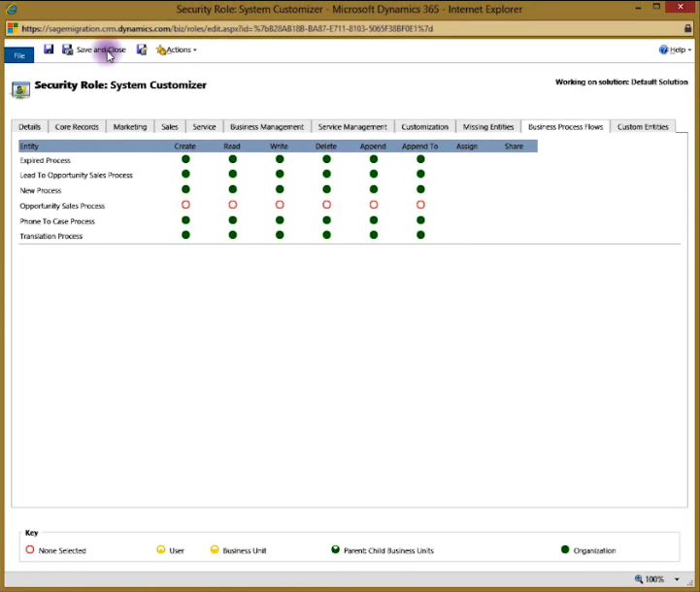Switch to the Service tab
Image resolution: width=700 pixels, height=592 pixels.
click(x=204, y=127)
